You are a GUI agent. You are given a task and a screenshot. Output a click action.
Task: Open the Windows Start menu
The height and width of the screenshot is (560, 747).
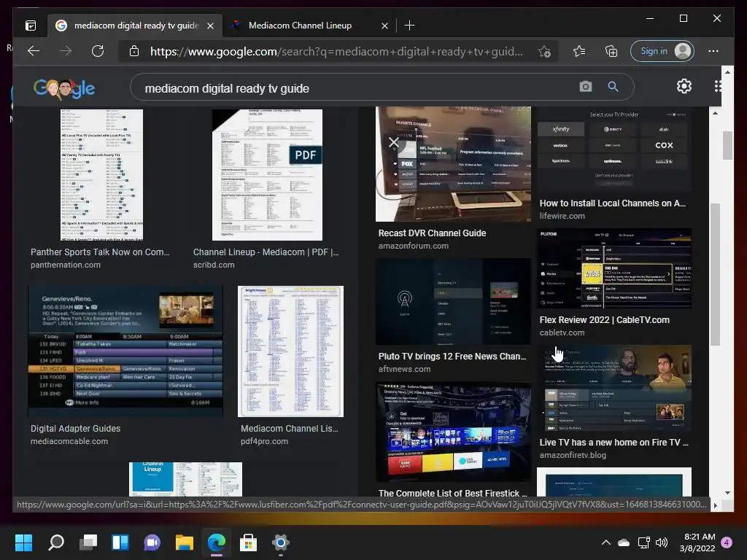tap(23, 542)
